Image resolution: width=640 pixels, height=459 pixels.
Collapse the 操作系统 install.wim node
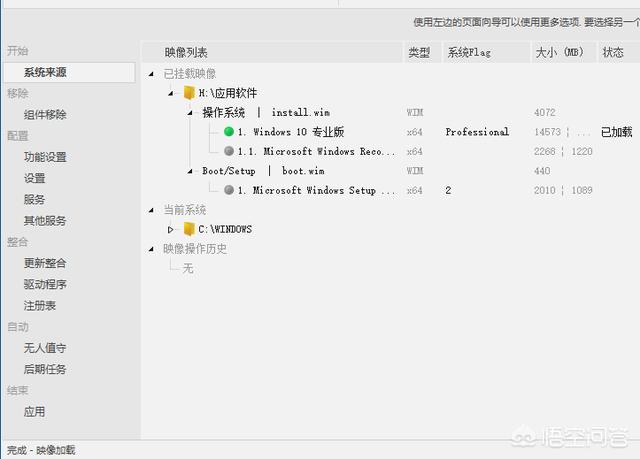click(190, 113)
